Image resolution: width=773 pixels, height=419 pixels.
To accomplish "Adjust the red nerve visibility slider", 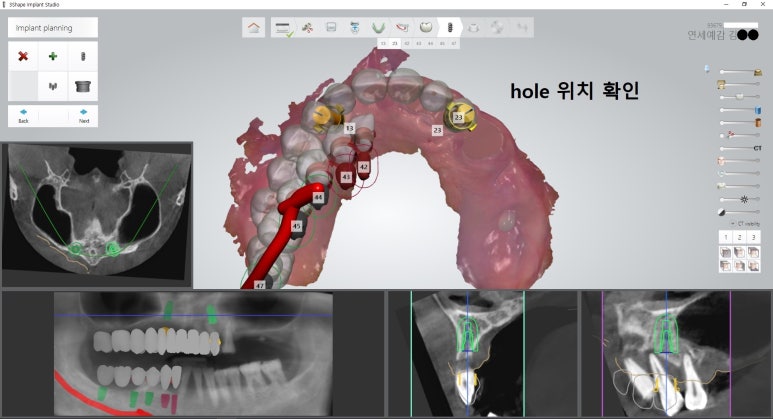I will [739, 135].
